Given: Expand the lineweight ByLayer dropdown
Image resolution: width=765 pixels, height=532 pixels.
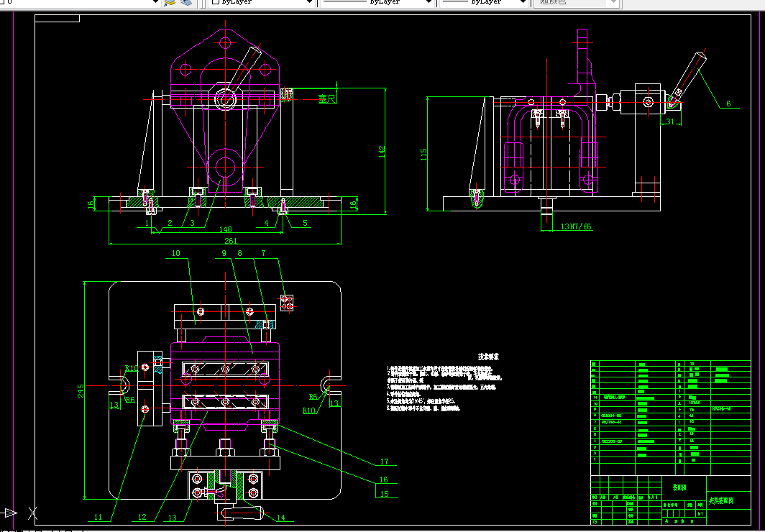Looking at the screenshot, I should click(x=523, y=2).
